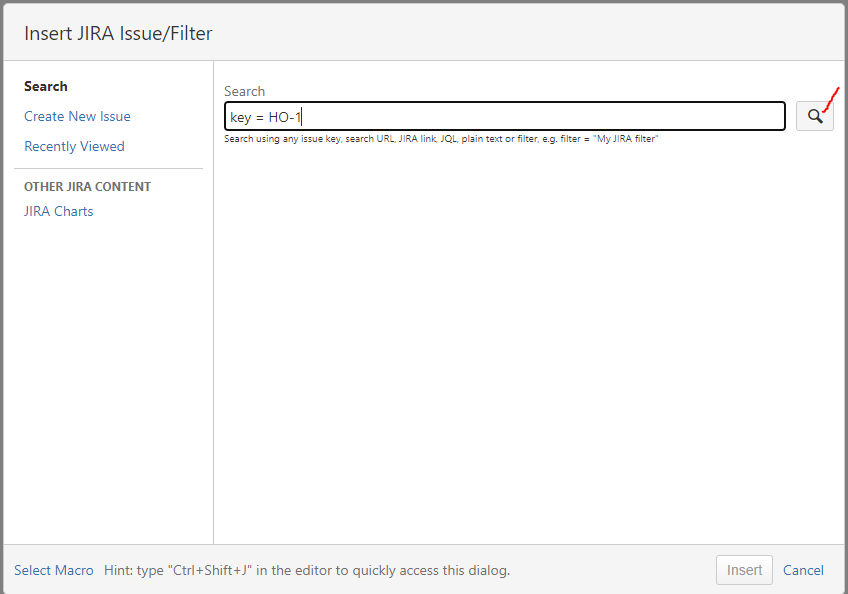Screen dimensions: 848x594
Task: Click the OTHER JIRA CONTENT heading
Action: [x=88, y=187]
